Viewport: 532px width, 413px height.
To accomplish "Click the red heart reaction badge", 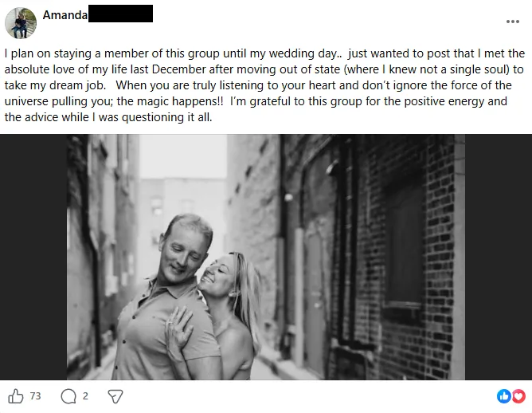I will pos(518,396).
